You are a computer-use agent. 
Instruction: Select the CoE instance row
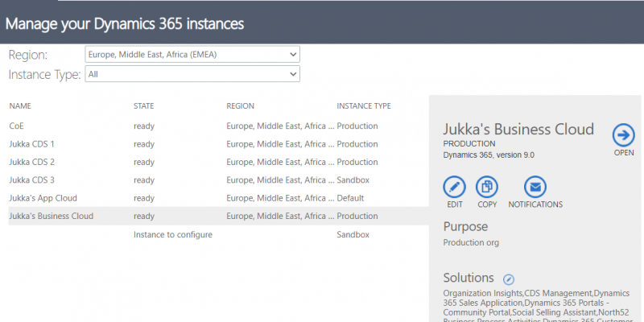tap(218, 126)
